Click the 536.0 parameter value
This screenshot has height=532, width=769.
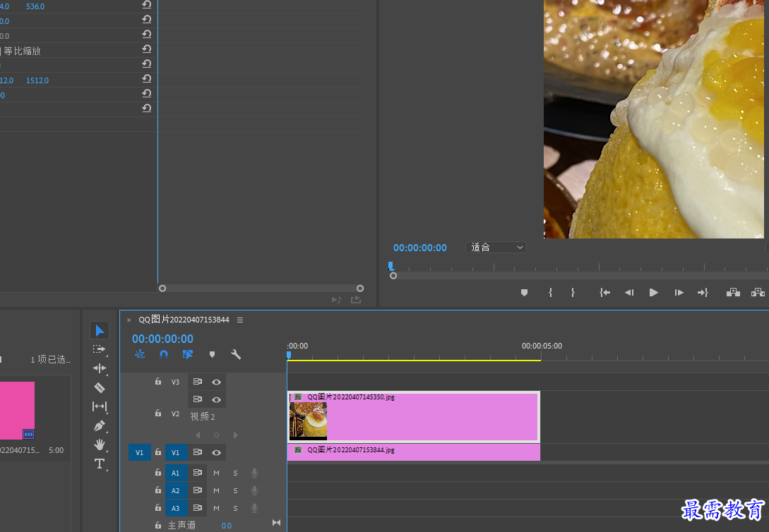click(35, 6)
